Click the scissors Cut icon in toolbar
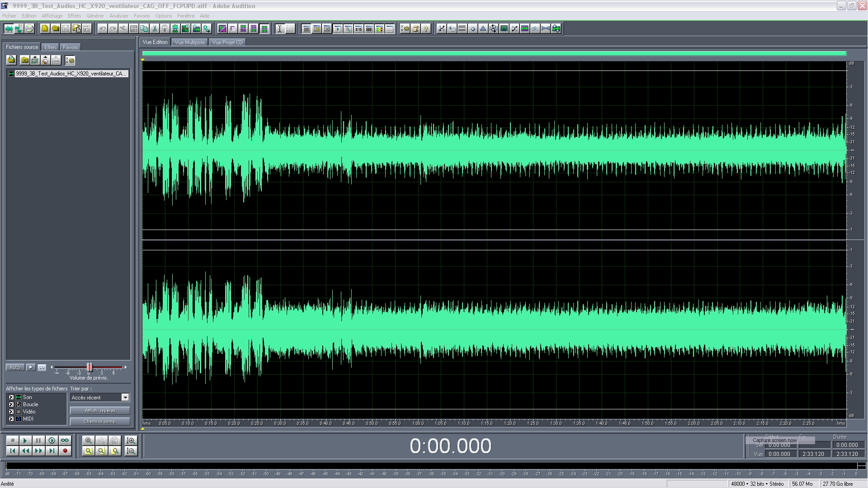The height and width of the screenshot is (488, 868). (155, 28)
